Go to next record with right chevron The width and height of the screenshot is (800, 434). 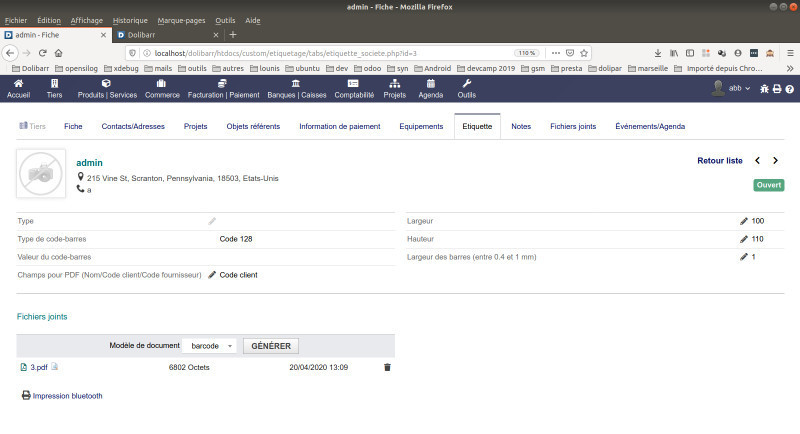(x=775, y=160)
